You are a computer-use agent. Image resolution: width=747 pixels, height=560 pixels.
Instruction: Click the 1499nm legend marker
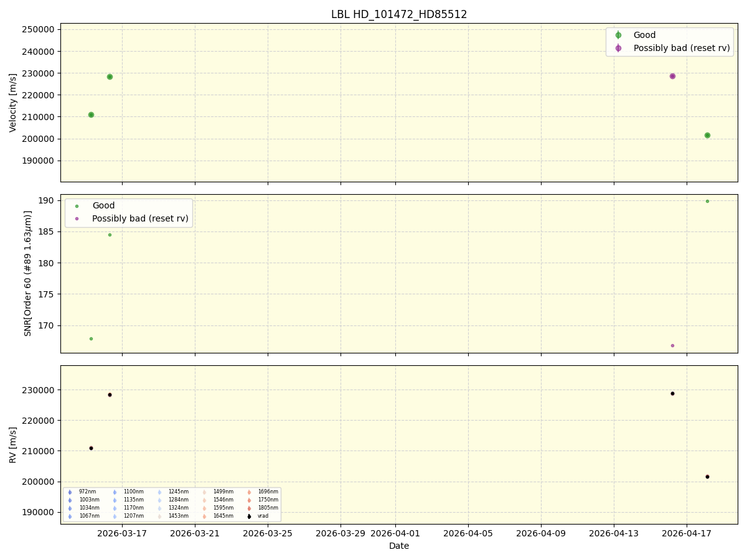pos(204,492)
